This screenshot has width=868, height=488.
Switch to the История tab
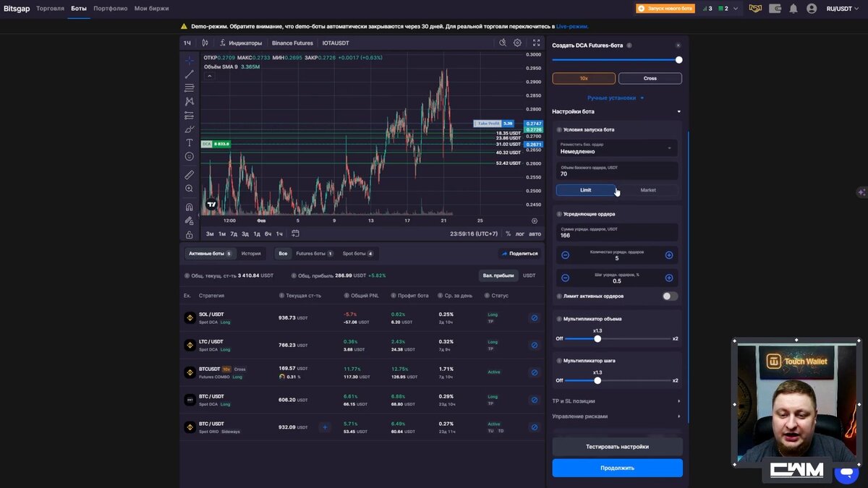click(251, 254)
